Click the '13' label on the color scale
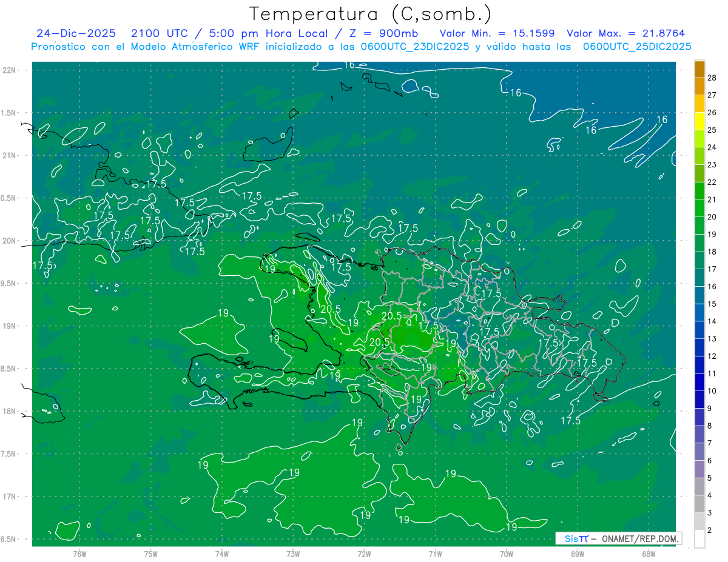728x562 pixels. click(712, 338)
